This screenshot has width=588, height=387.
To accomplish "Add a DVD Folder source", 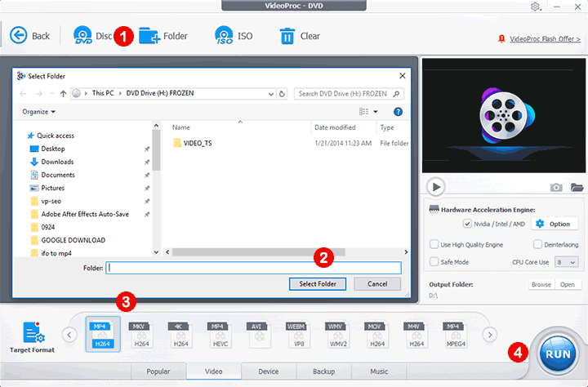I will point(163,36).
